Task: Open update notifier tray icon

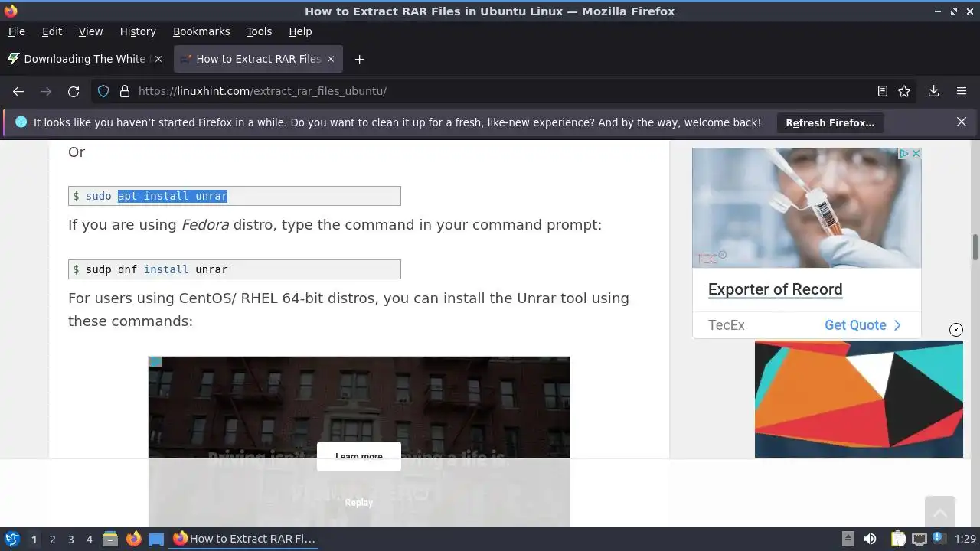Action: 939,539
